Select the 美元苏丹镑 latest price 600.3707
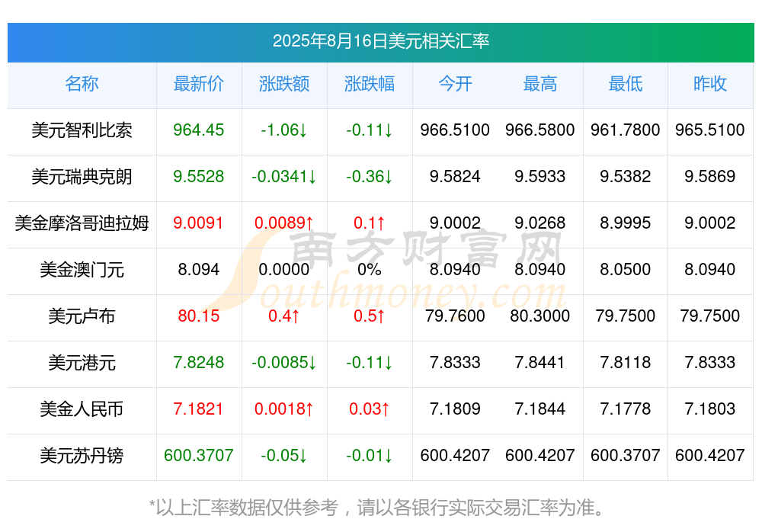 tap(199, 455)
